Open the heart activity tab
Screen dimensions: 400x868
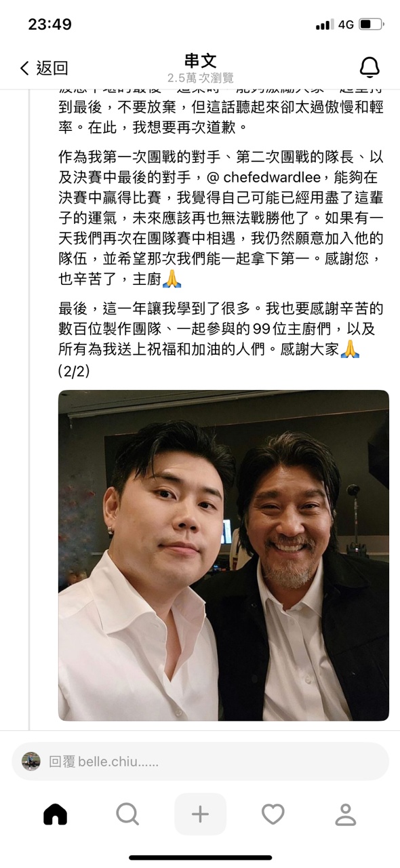point(273,814)
